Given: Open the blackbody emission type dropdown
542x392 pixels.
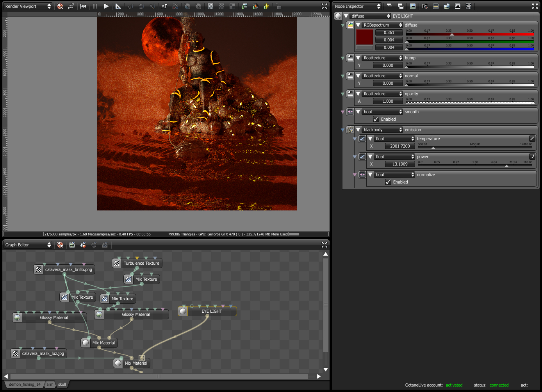Looking at the screenshot, I should [382, 130].
